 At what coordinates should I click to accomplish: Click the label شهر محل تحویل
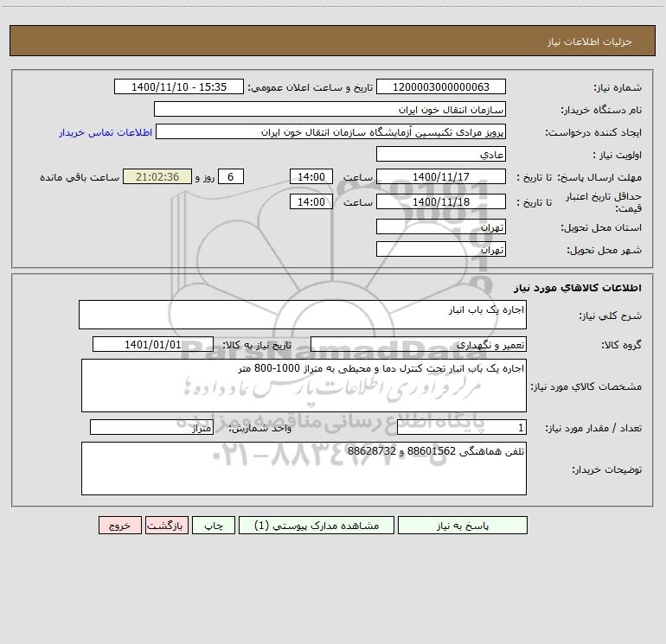pos(604,251)
